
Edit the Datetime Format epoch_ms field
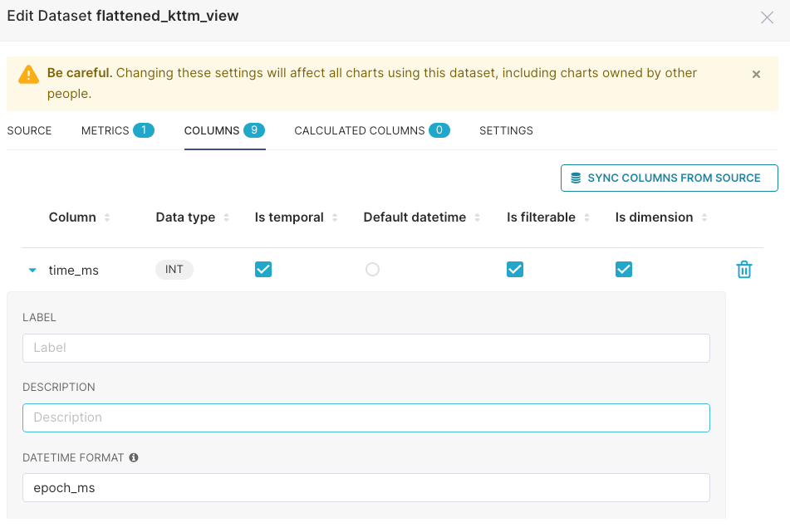tap(366, 488)
